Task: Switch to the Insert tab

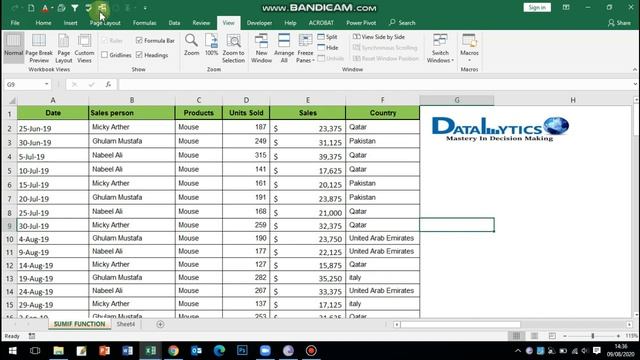Action: (x=70, y=23)
